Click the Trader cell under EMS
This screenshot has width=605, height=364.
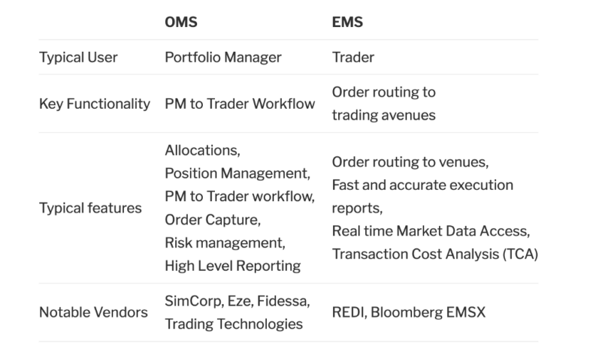(353, 58)
